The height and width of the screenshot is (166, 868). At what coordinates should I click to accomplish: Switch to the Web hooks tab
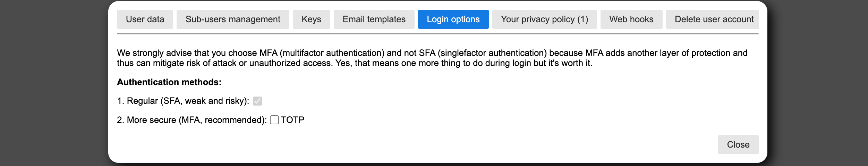click(631, 19)
